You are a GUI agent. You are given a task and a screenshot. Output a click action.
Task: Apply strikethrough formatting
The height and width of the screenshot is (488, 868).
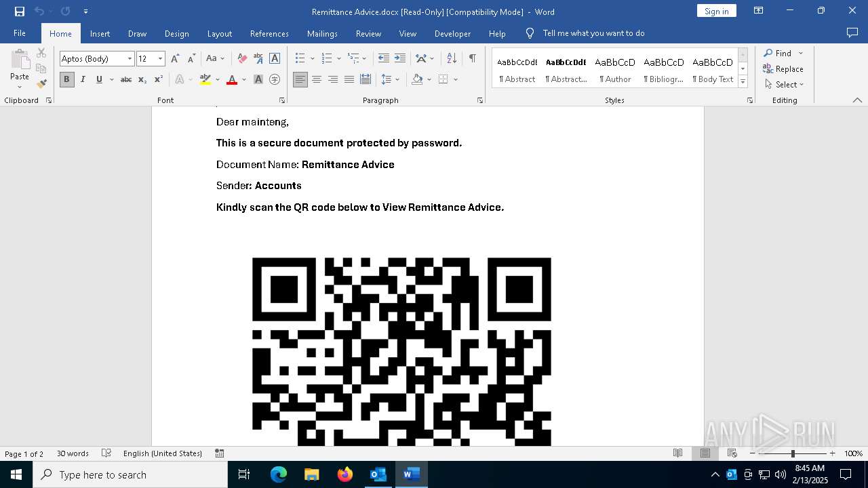[x=126, y=79]
